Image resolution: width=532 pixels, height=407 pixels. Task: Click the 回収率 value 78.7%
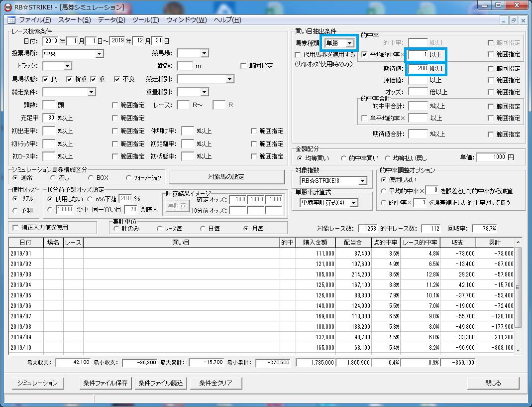pyautogui.click(x=485, y=229)
